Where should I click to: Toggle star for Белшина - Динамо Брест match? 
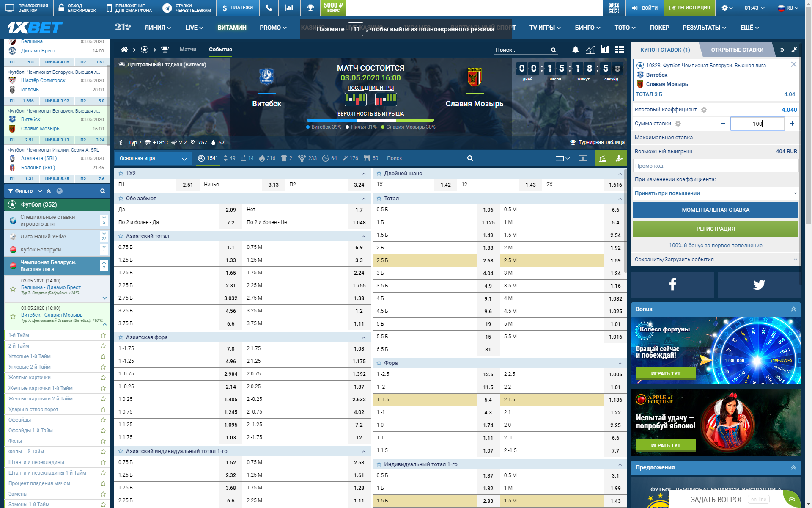point(13,289)
